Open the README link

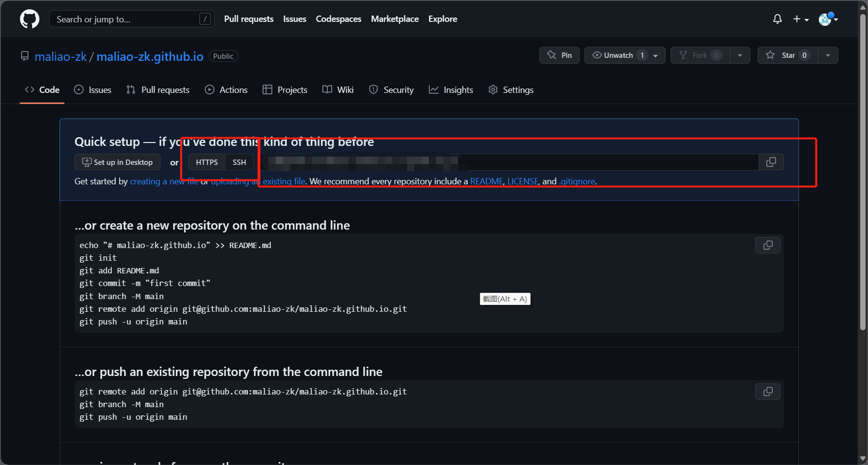tap(487, 181)
